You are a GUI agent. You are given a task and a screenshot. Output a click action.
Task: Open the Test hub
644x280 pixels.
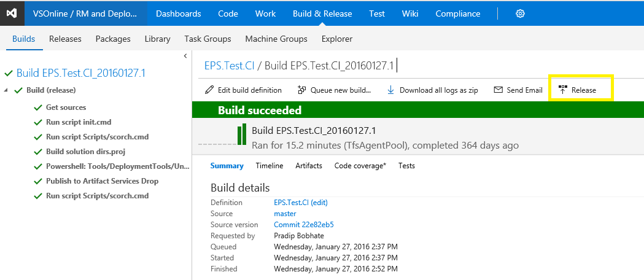377,14
